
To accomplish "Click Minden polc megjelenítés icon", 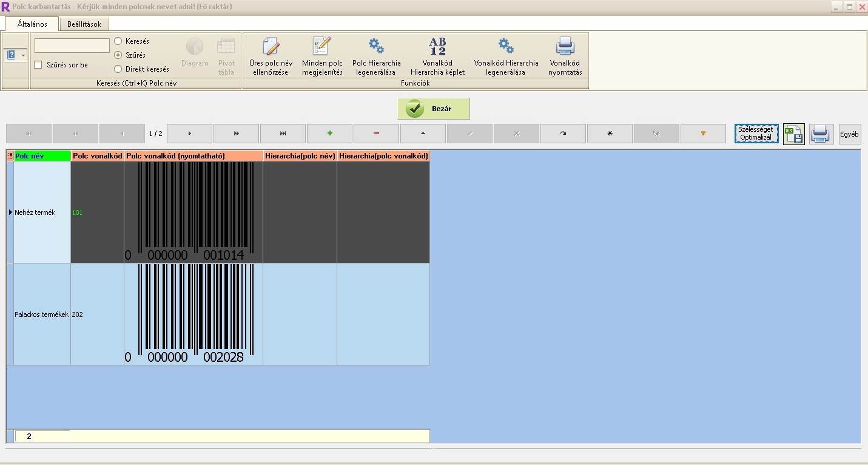I will click(322, 46).
